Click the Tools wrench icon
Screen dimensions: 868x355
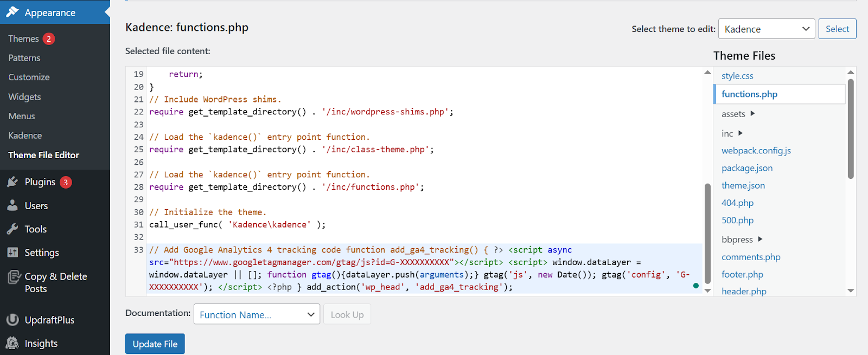(12, 229)
